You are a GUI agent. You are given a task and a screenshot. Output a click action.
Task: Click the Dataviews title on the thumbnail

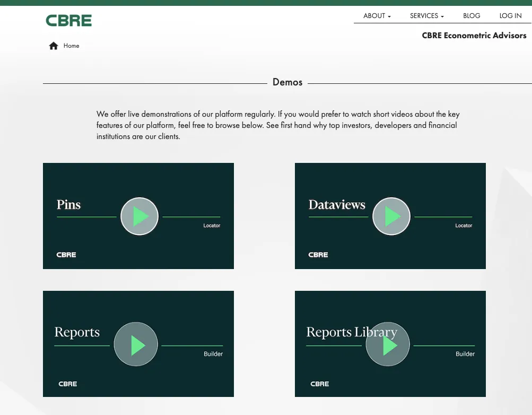[x=337, y=205]
